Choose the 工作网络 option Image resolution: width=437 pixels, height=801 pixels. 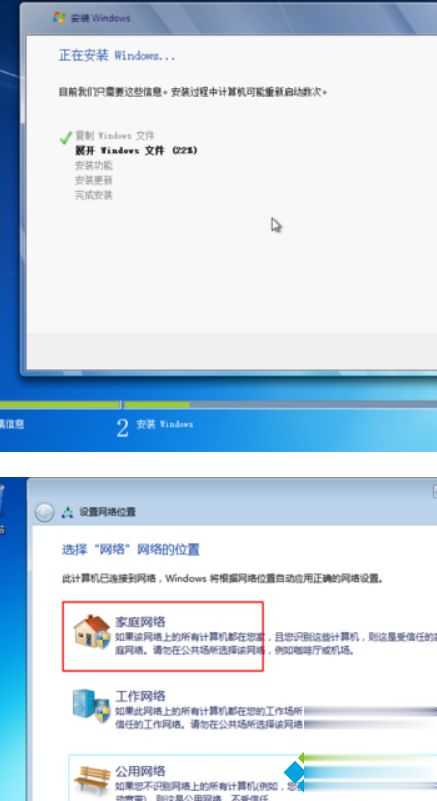point(141,696)
